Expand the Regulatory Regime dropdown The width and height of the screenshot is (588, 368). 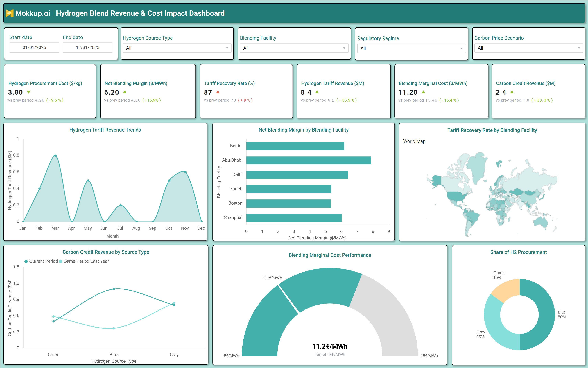[x=411, y=48]
